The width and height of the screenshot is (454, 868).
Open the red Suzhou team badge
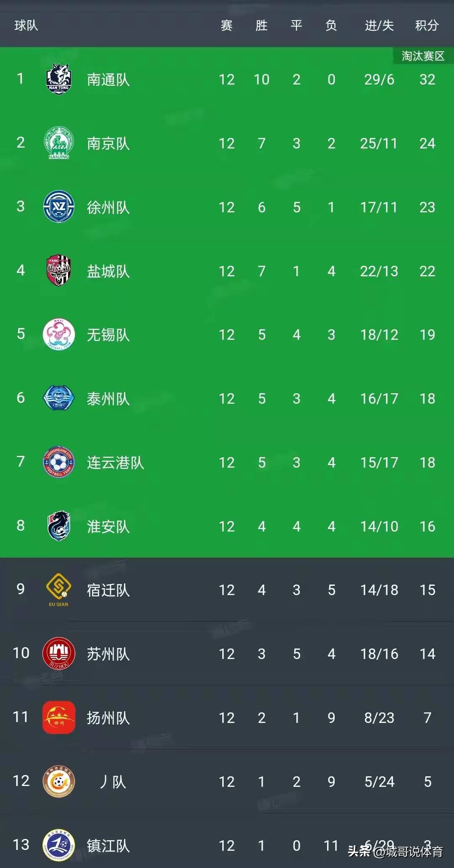pyautogui.click(x=59, y=654)
